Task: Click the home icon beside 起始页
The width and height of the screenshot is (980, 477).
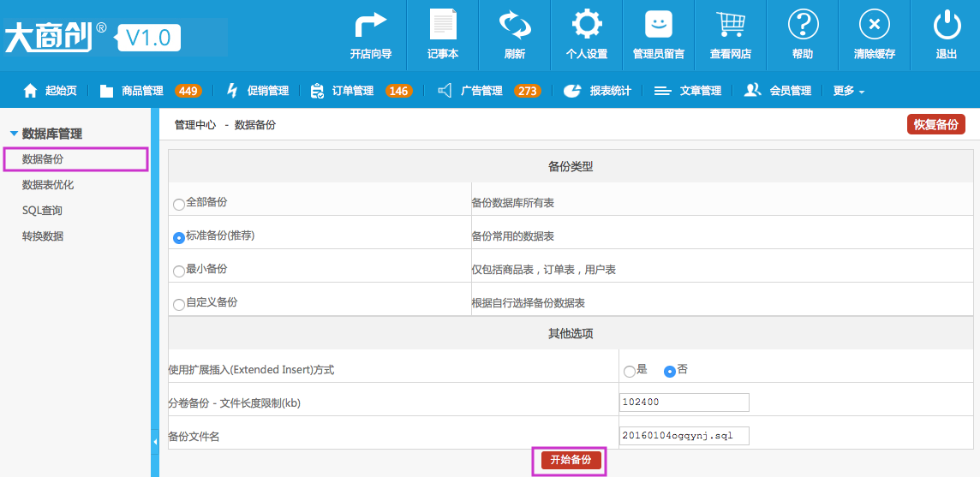Action: click(x=30, y=92)
